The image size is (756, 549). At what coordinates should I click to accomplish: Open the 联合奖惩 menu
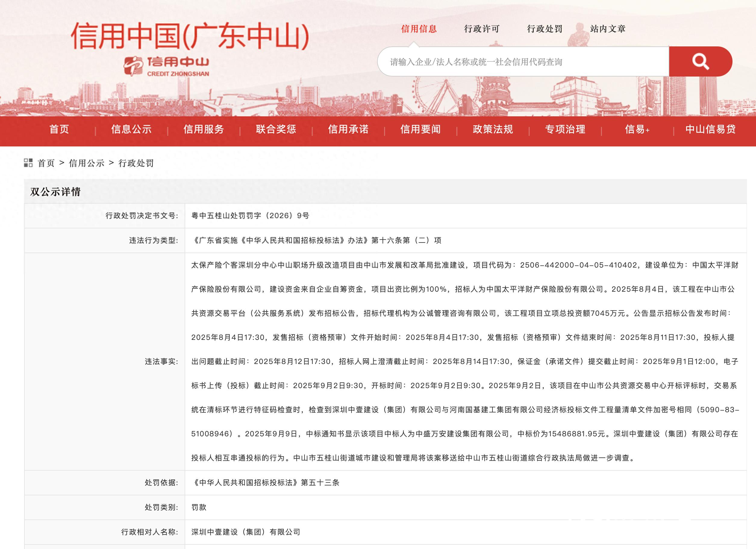276,130
